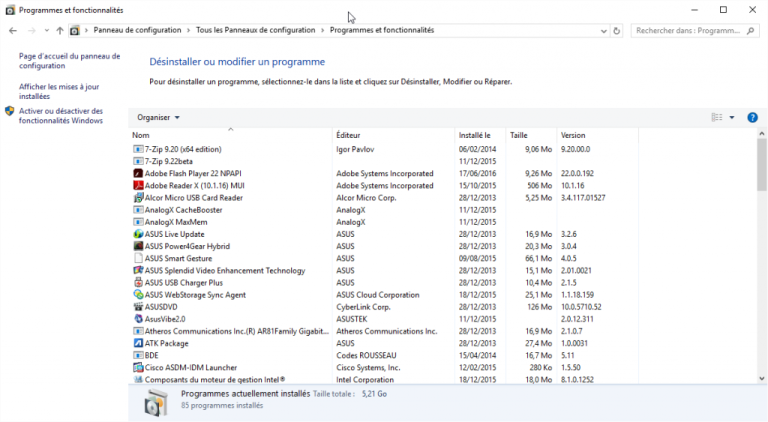Expand the chevron after Panneau de configuration
Viewport: 768px width, 422px height.
pyautogui.click(x=188, y=30)
